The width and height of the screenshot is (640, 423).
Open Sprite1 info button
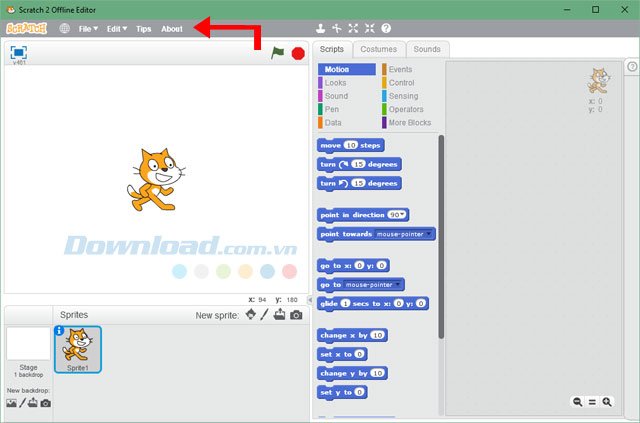tap(59, 330)
